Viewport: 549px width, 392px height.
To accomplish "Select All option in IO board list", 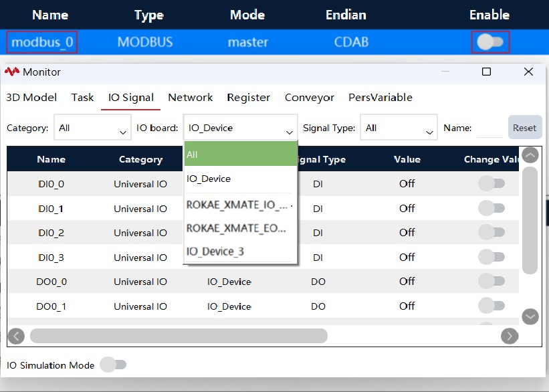I will point(241,154).
